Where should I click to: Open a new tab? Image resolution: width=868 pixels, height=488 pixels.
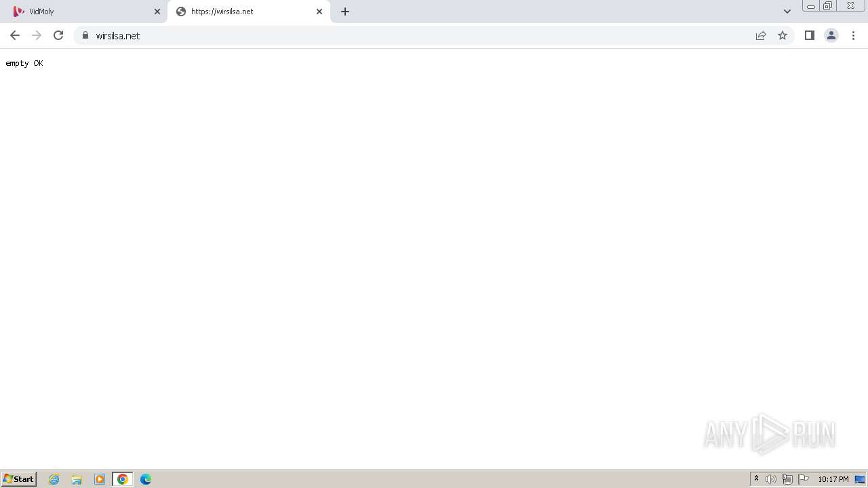(345, 12)
